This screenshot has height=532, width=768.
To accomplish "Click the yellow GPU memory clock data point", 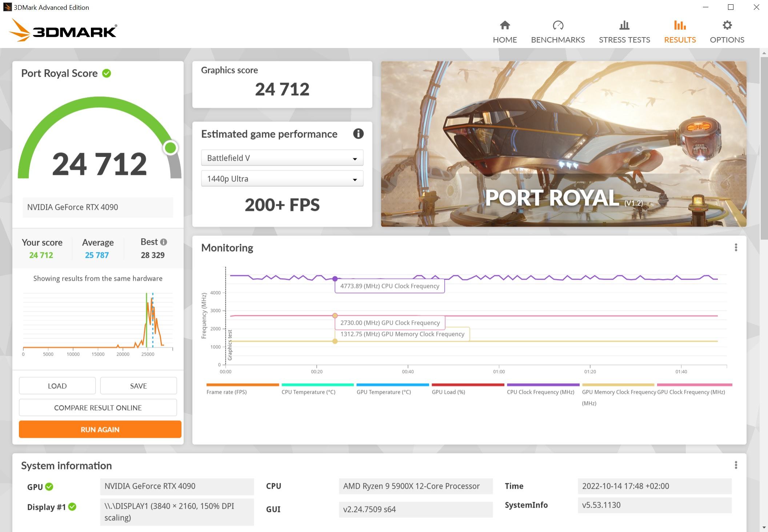I will (x=335, y=341).
